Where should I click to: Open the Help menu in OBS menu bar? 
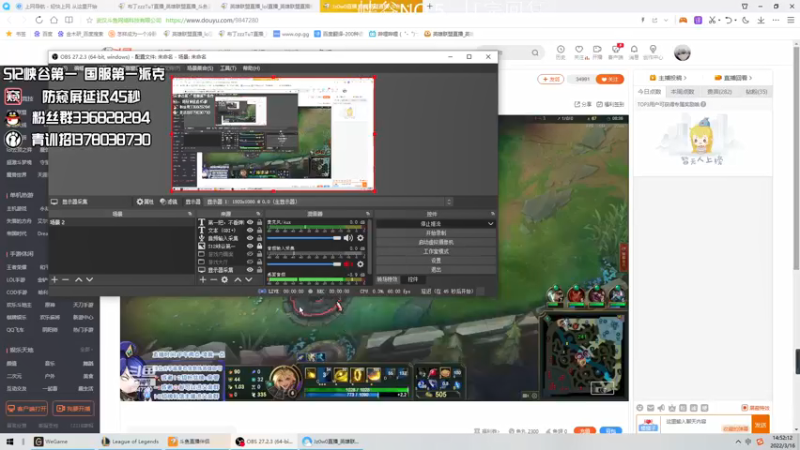click(x=251, y=68)
